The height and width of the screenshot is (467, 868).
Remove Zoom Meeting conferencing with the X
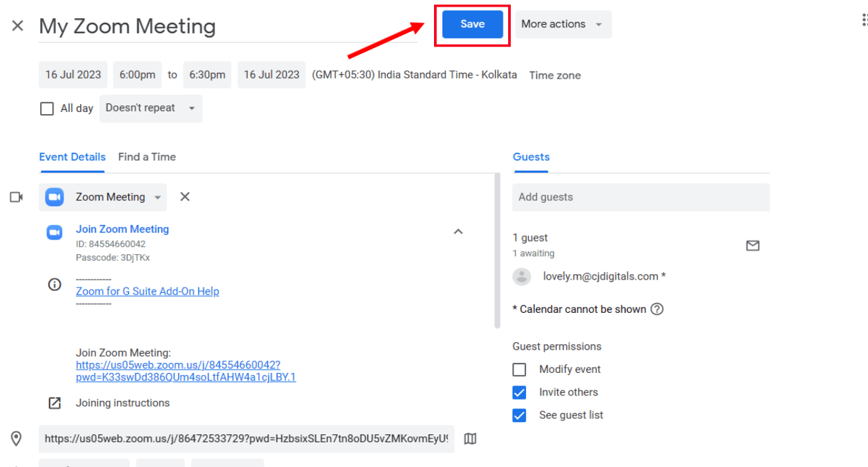pyautogui.click(x=185, y=197)
